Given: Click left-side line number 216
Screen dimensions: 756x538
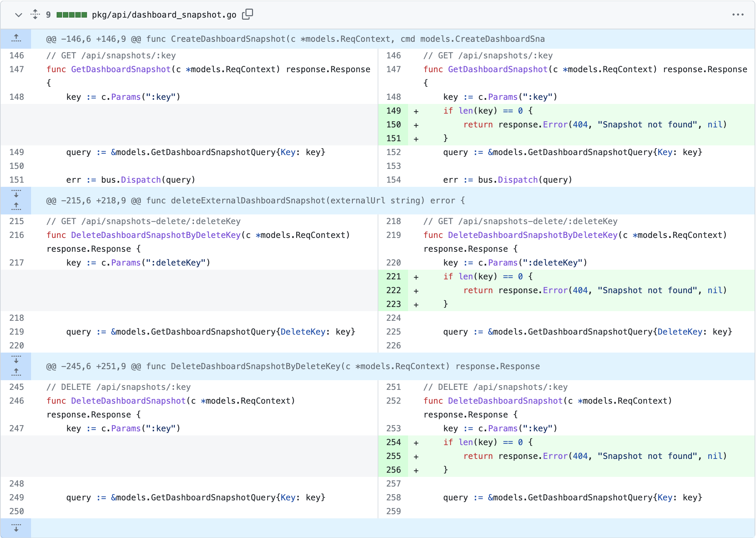Looking at the screenshot, I should click(17, 235).
